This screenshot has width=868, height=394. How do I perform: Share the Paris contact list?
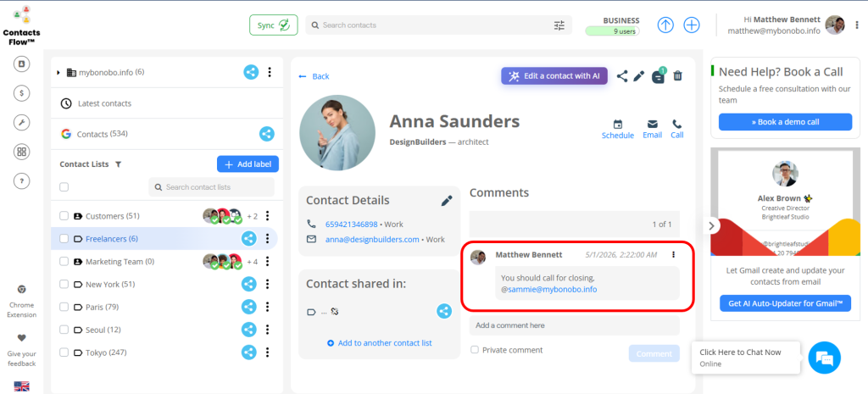(x=250, y=307)
